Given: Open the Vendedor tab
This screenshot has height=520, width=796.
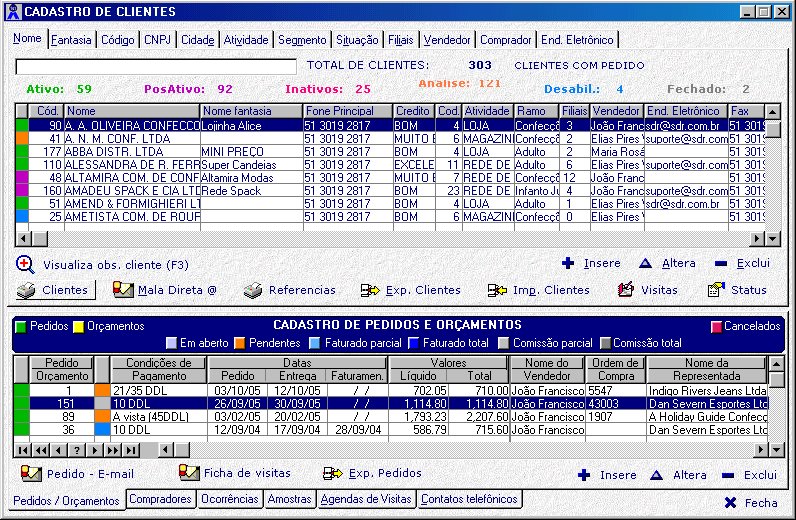Looking at the screenshot, I should click(x=447, y=40).
